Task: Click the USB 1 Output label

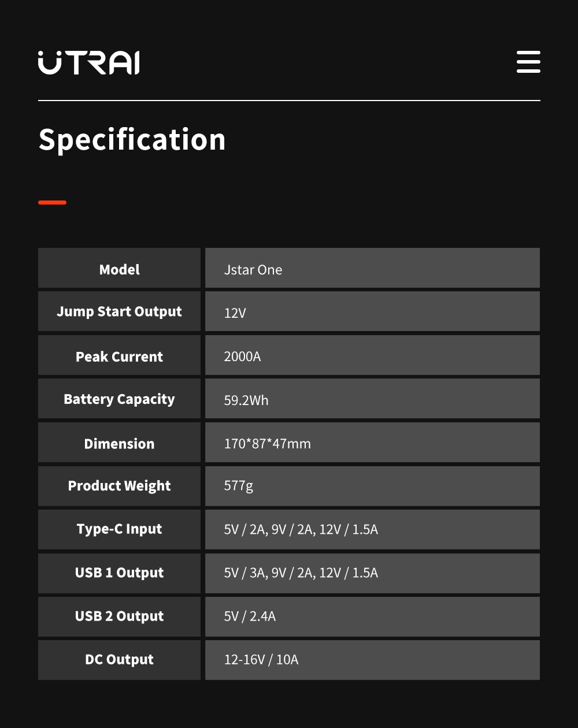Action: click(119, 573)
